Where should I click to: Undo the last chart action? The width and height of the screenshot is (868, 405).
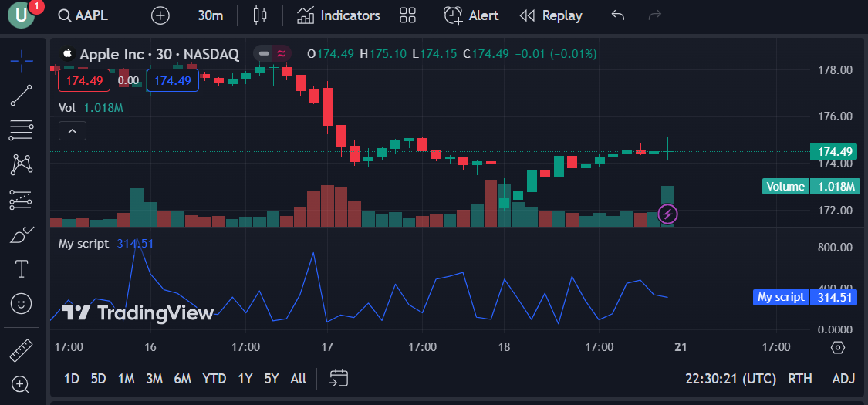coord(618,15)
